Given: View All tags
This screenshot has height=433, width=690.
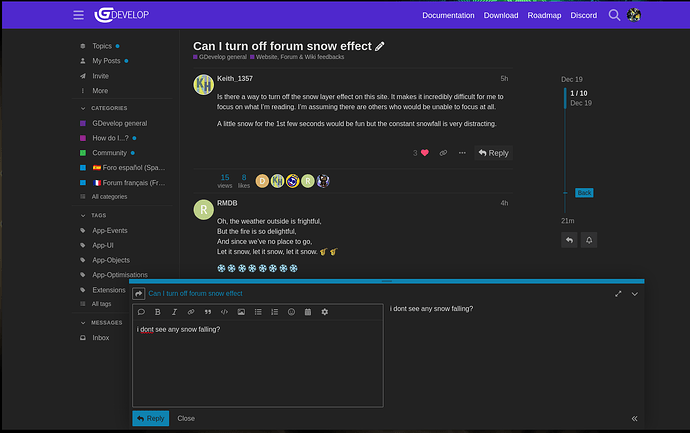Looking at the screenshot, I should pos(102,304).
